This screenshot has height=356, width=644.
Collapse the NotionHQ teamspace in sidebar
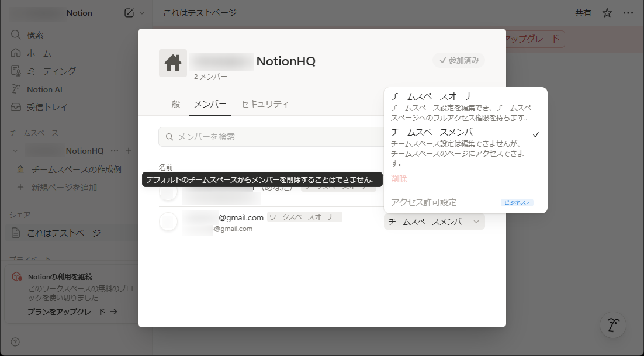click(15, 151)
